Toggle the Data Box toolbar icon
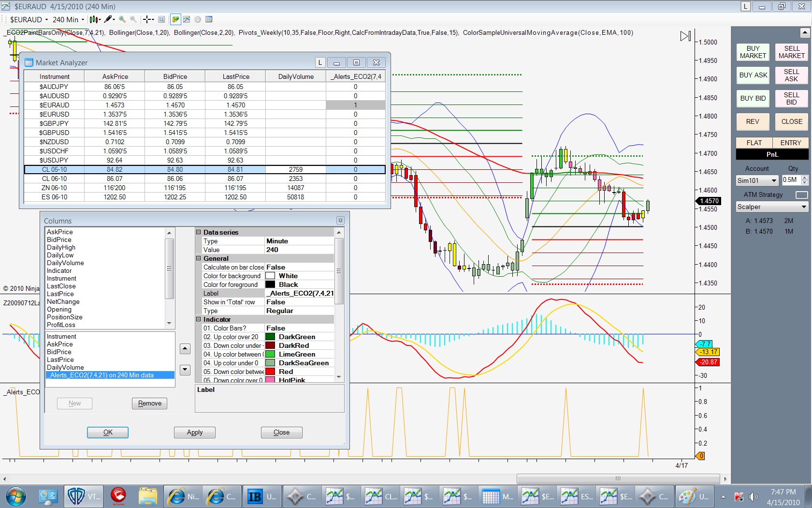This screenshot has width=812, height=508. pos(161,19)
